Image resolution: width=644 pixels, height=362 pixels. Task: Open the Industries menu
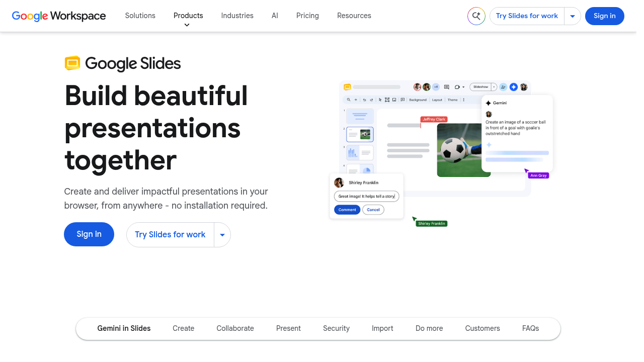pyautogui.click(x=237, y=16)
